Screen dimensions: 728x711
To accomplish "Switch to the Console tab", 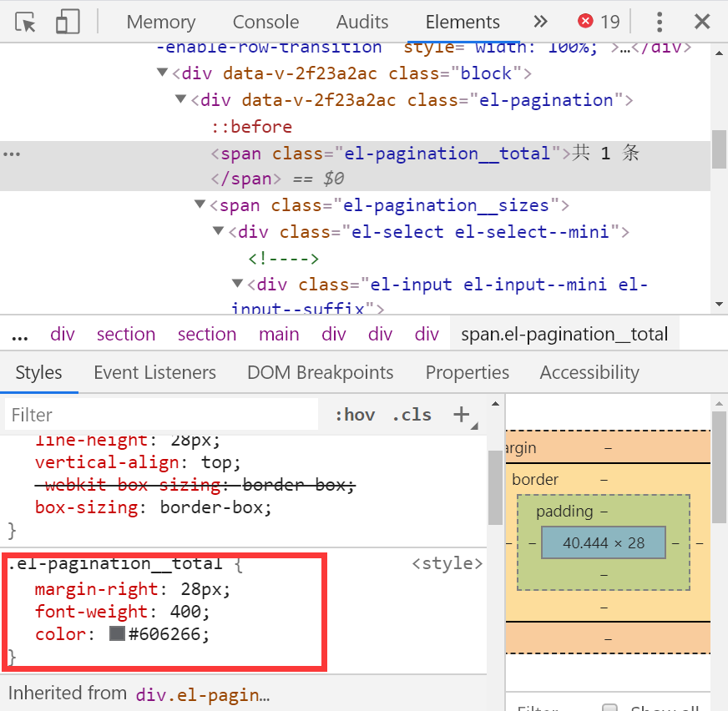I will tap(266, 22).
